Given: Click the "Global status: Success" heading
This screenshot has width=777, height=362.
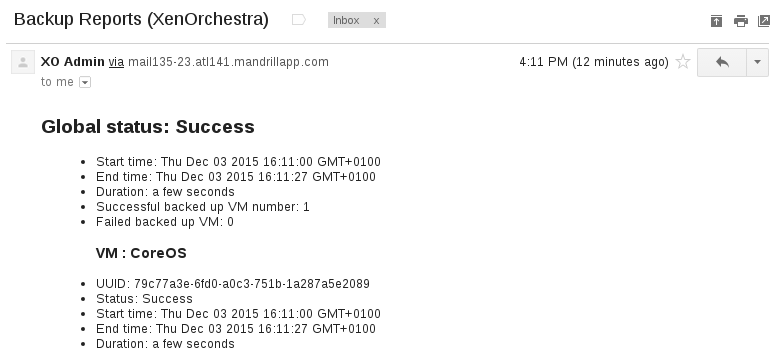Looking at the screenshot, I should pyautogui.click(x=148, y=127).
